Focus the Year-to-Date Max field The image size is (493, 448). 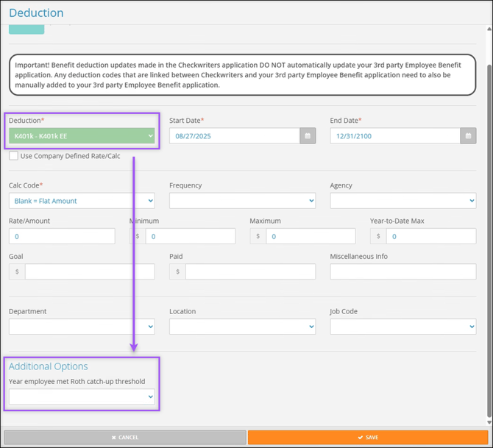tap(431, 236)
